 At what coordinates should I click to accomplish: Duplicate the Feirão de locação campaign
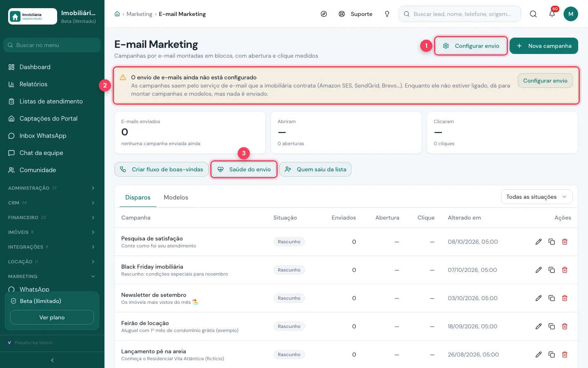[x=552, y=326]
